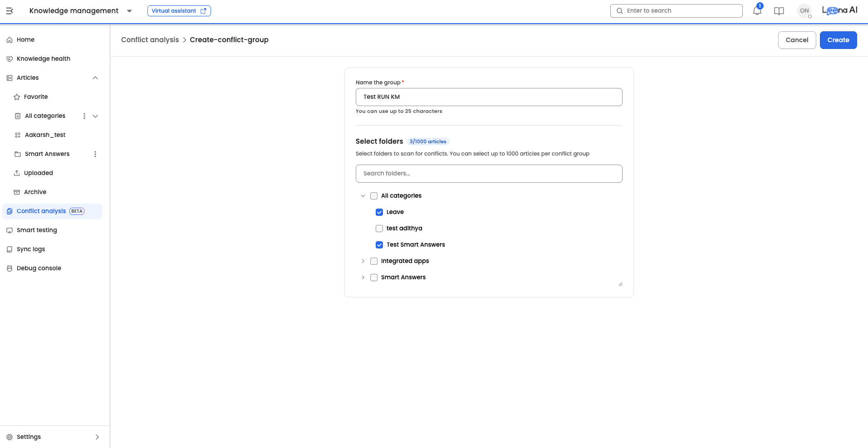Viewport: 868px width, 448px height.
Task: Open the notifications bell icon
Action: 757,11
